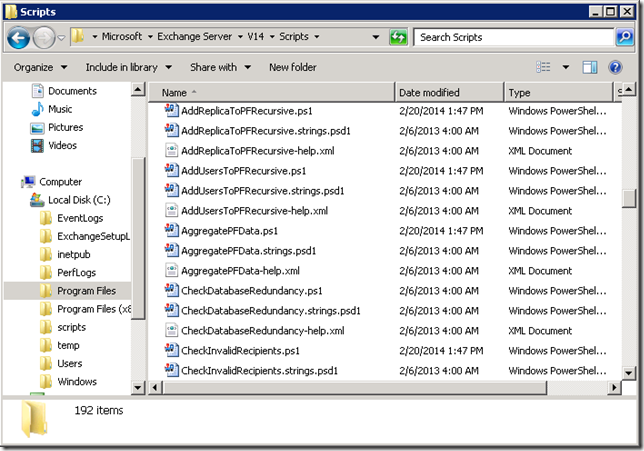644x451 pixels.
Task: Click the AddUsersToPFRecursive-help.xml document icon
Action: point(172,210)
